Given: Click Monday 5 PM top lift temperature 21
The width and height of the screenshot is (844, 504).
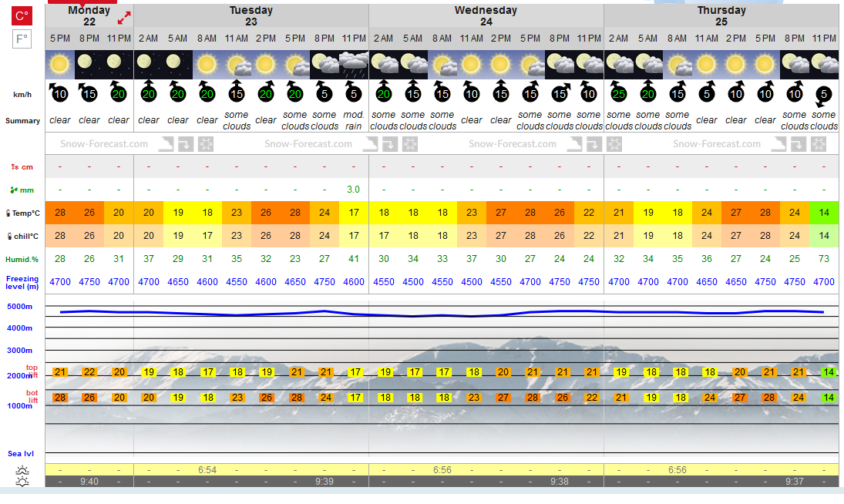Looking at the screenshot, I should coord(60,371).
